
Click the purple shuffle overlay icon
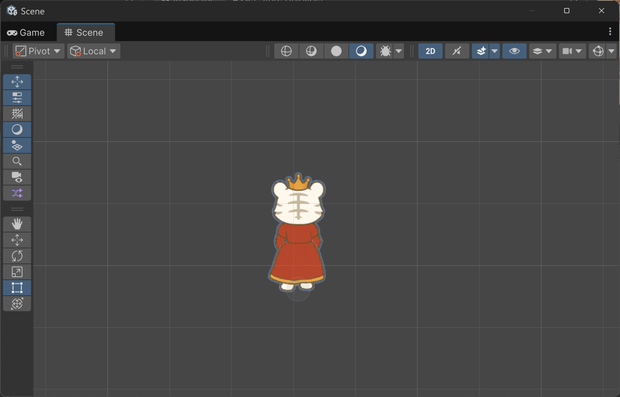[x=17, y=193]
